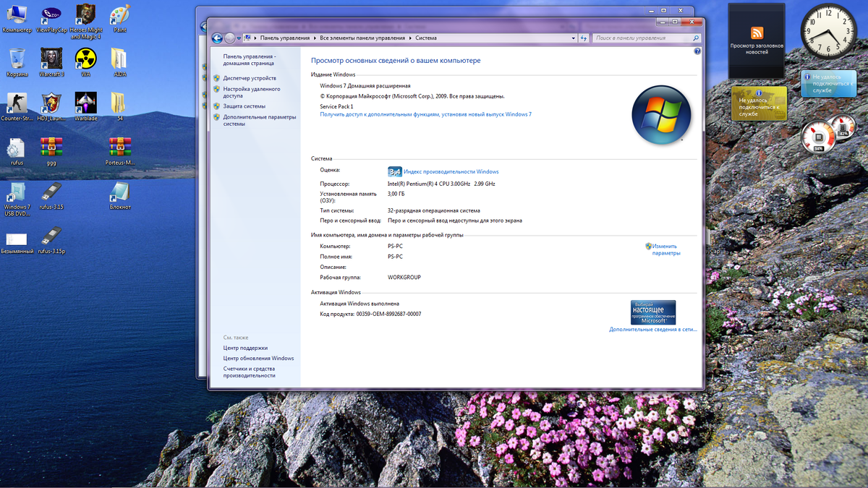Click the WORKGROUP value
The width and height of the screenshot is (868, 488).
[x=404, y=277]
